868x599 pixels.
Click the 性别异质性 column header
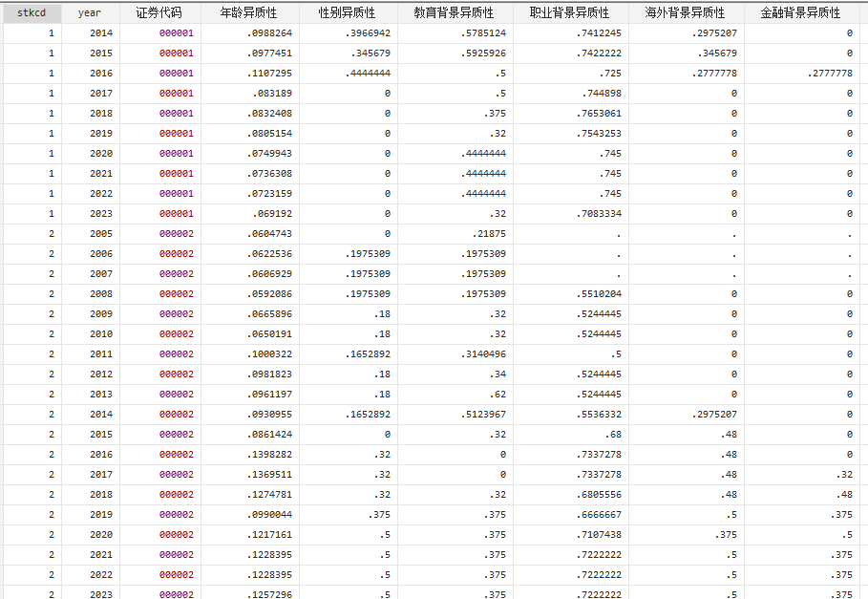[347, 13]
